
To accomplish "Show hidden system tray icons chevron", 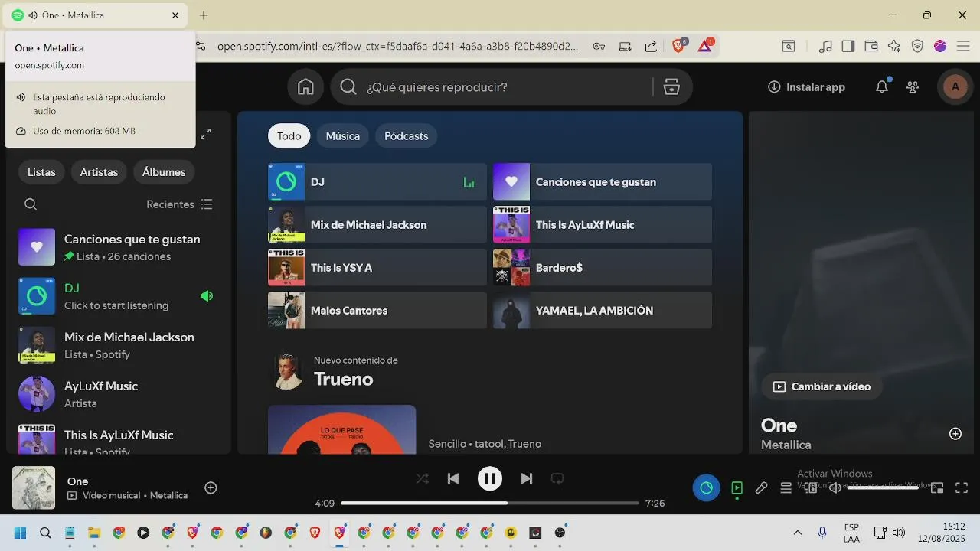I will pos(798,533).
